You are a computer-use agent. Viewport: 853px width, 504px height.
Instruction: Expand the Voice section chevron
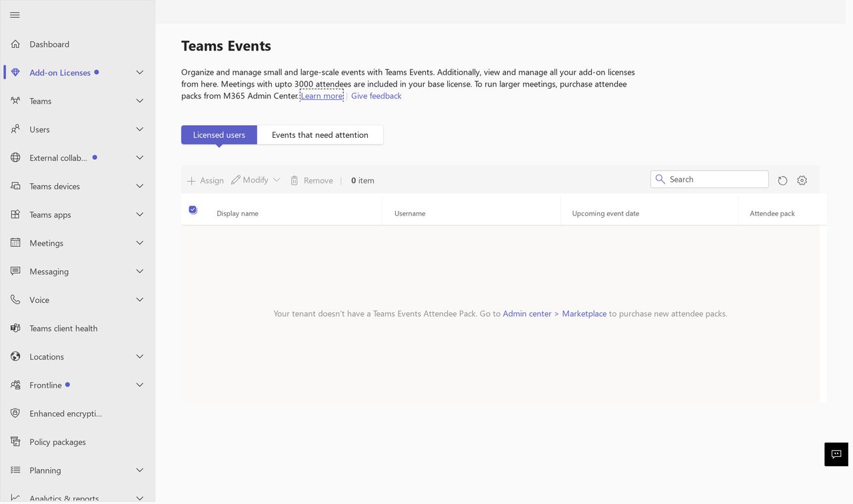point(140,300)
